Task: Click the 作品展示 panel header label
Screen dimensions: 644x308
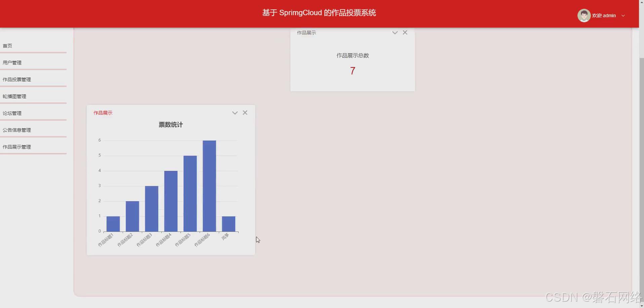Action: 103,113
